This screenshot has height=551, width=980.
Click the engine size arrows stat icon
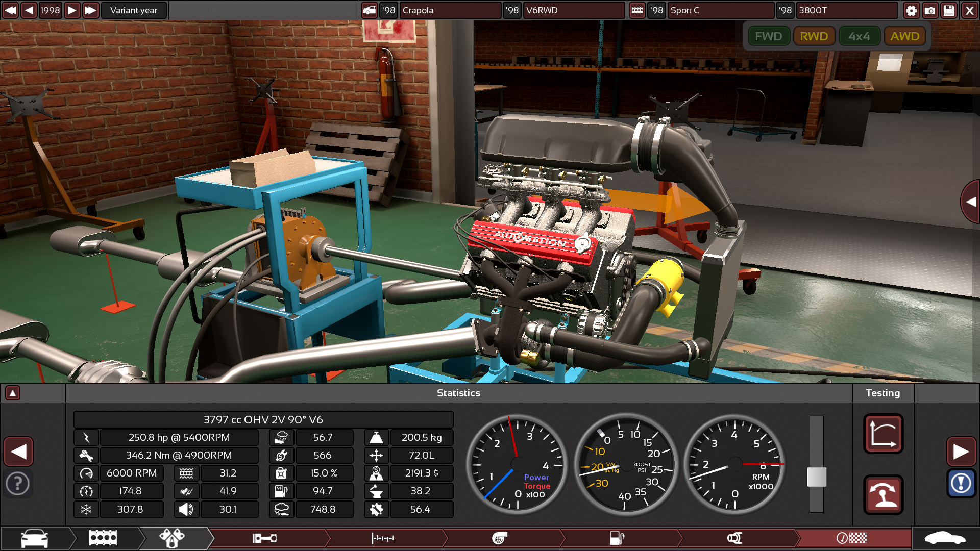(376, 456)
